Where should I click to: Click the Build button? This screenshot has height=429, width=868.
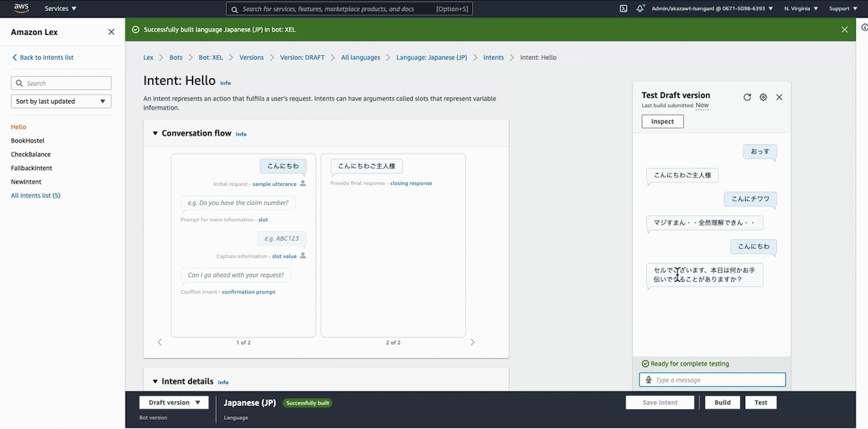tap(723, 403)
